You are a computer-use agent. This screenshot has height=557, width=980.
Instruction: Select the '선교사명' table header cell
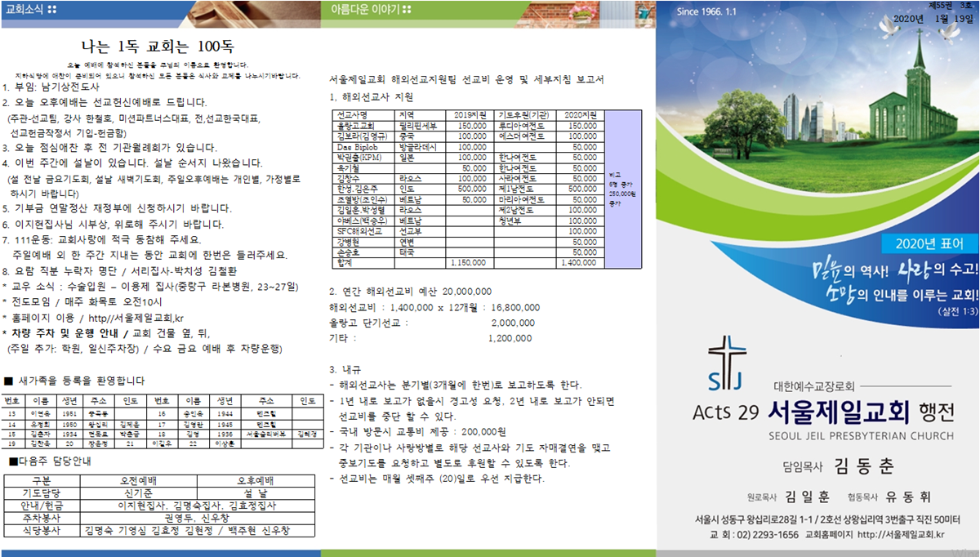tap(364, 114)
